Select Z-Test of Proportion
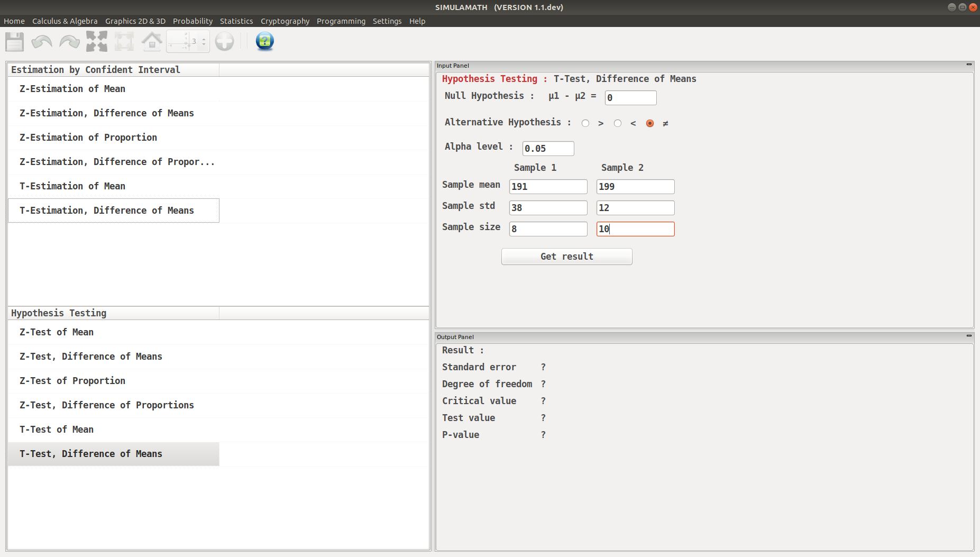 114,381
